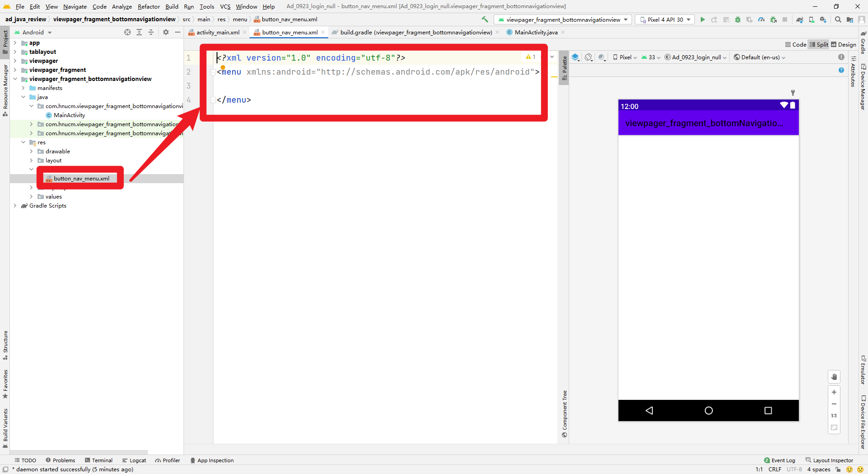Open the Layout Inspector
The image size is (868, 474).
[829, 460]
